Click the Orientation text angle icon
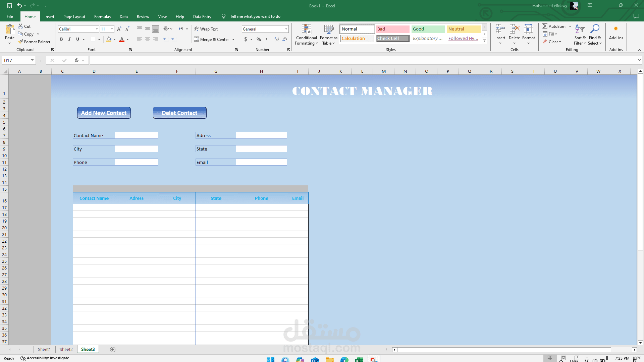Image resolution: width=644 pixels, height=362 pixels. pyautogui.click(x=166, y=29)
